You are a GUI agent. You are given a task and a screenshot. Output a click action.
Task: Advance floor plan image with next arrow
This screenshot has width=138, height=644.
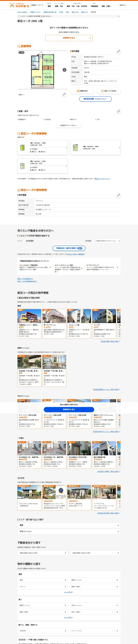coord(64,70)
